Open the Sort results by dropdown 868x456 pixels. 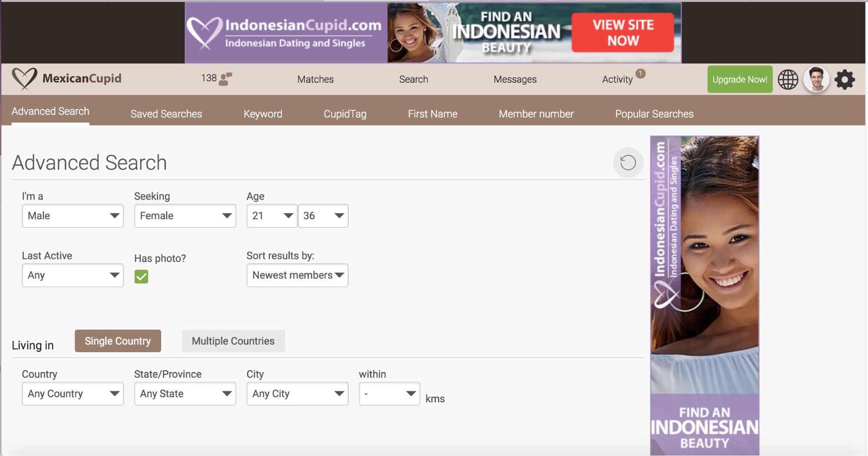297,275
